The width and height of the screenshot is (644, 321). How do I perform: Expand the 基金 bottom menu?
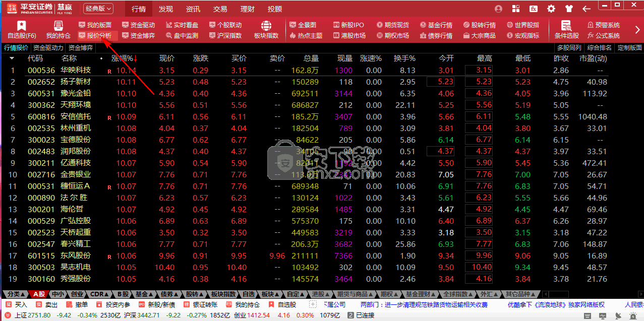[144, 294]
